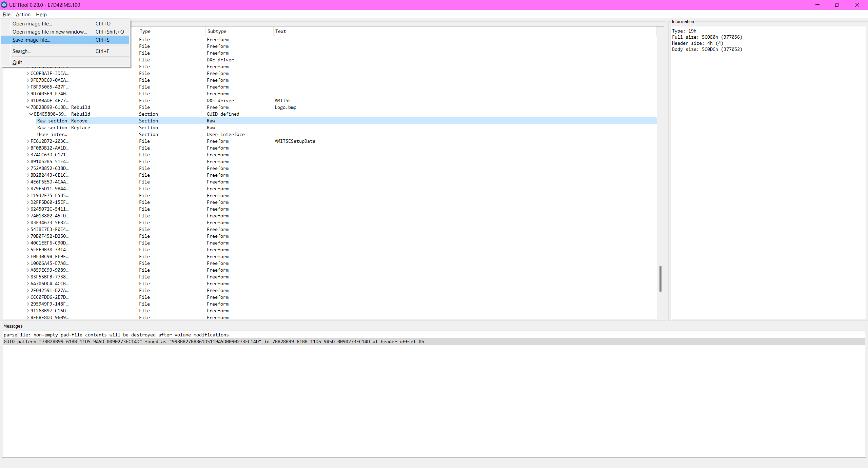Expand the CC0F8A3F-3DEA tree item
The width and height of the screenshot is (868, 468).
click(x=28, y=74)
